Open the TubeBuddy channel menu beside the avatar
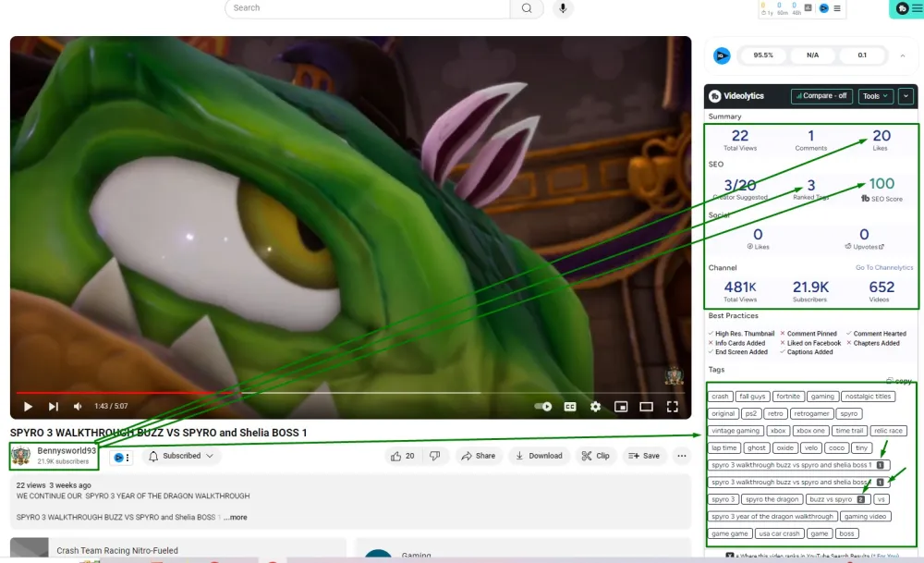924x563 pixels. [x=121, y=457]
